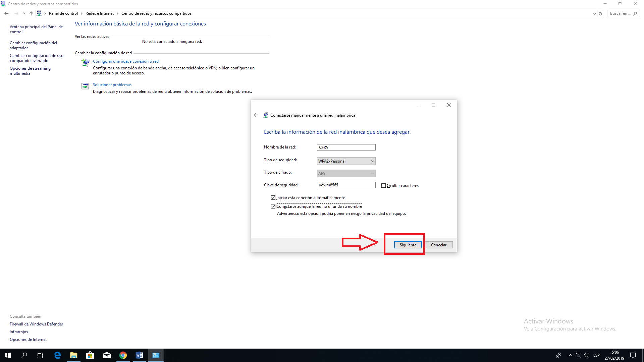Open the address bar history dropdown arrow

[x=594, y=13]
